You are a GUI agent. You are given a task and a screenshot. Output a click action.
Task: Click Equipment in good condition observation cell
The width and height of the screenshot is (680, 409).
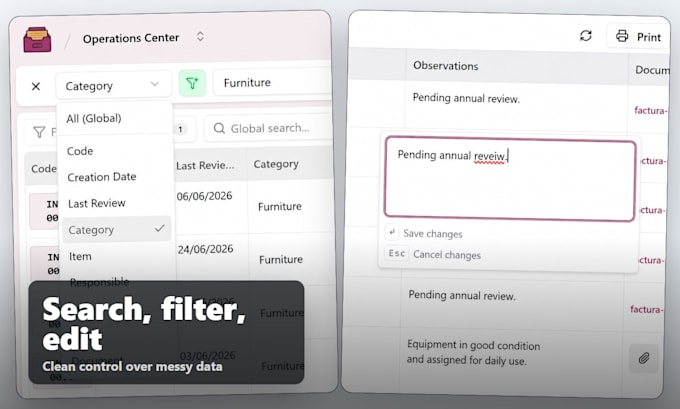[473, 352]
